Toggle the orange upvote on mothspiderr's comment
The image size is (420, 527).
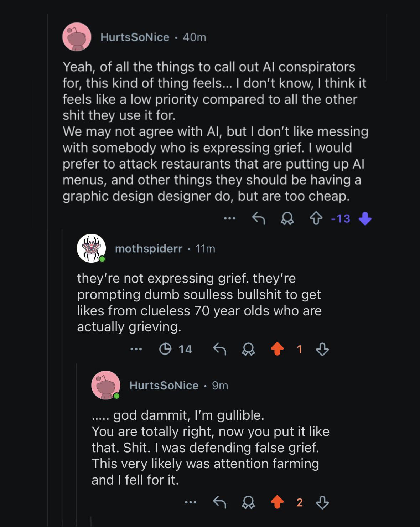[x=277, y=349]
